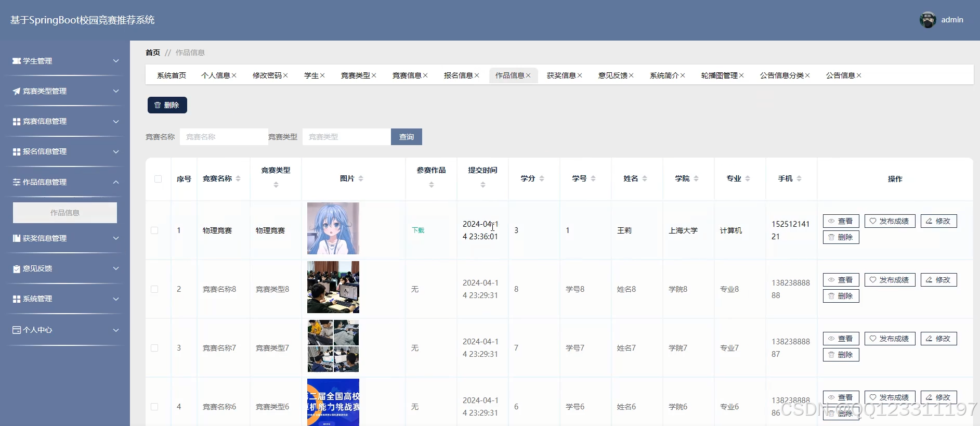The image size is (980, 426).
Task: Sort table by 学分 column
Action: click(542, 178)
